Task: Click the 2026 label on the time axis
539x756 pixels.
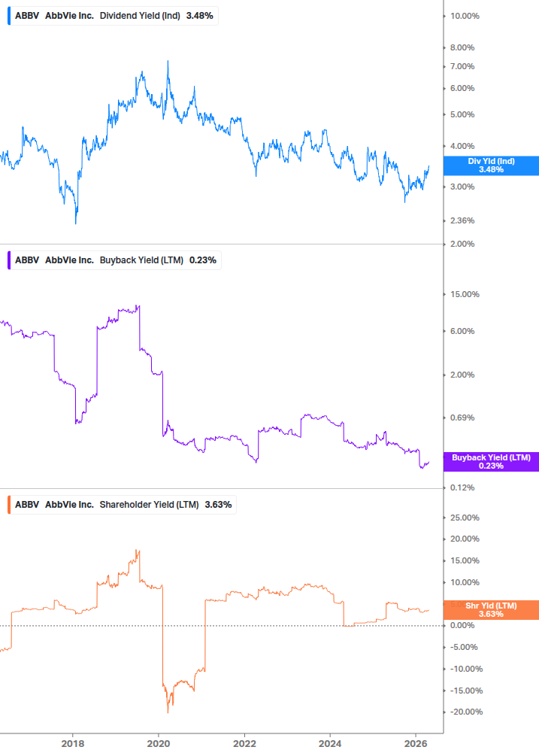Action: (416, 744)
